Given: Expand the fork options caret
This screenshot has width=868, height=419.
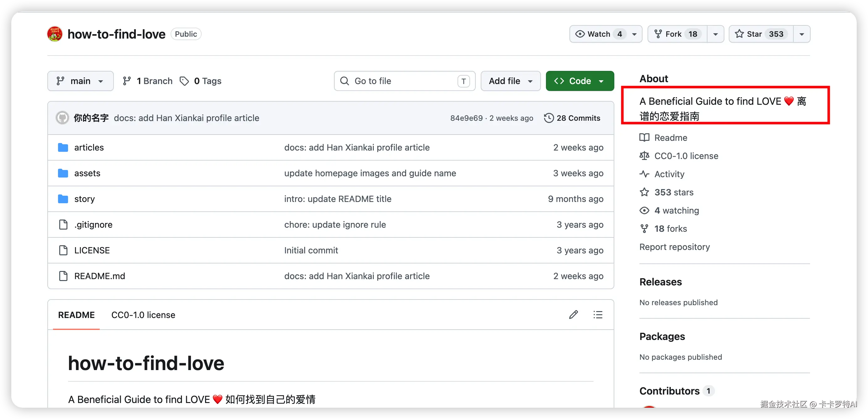Looking at the screenshot, I should pos(715,34).
